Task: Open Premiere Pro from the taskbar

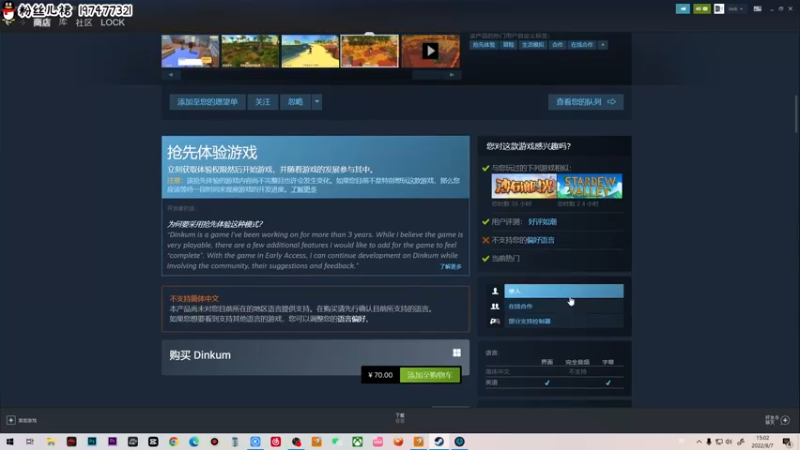Action: point(112,442)
